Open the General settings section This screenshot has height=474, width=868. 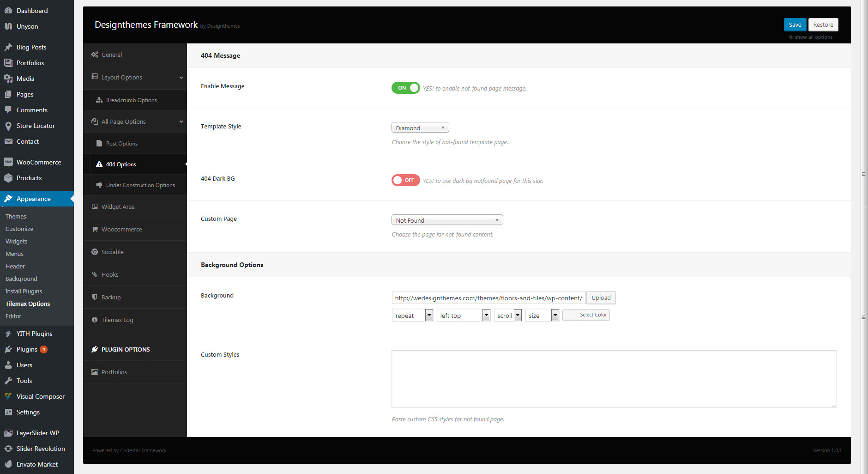[x=111, y=54]
